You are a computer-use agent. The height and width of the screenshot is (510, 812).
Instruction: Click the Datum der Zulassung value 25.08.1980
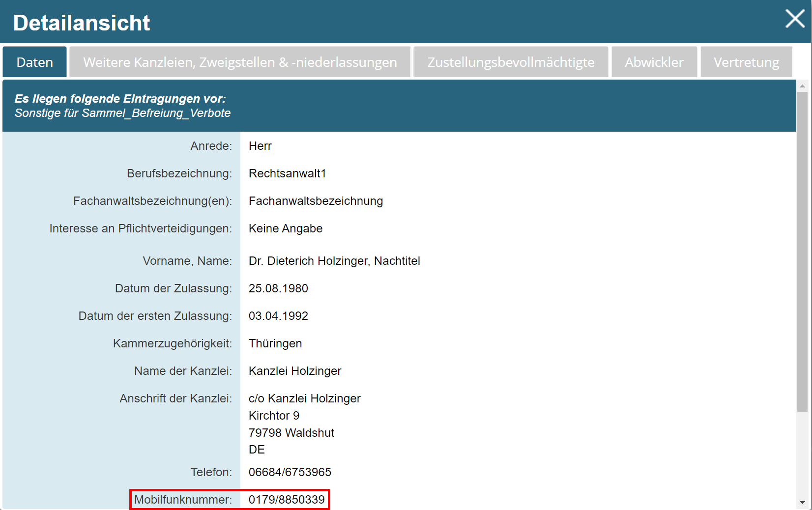click(x=278, y=288)
